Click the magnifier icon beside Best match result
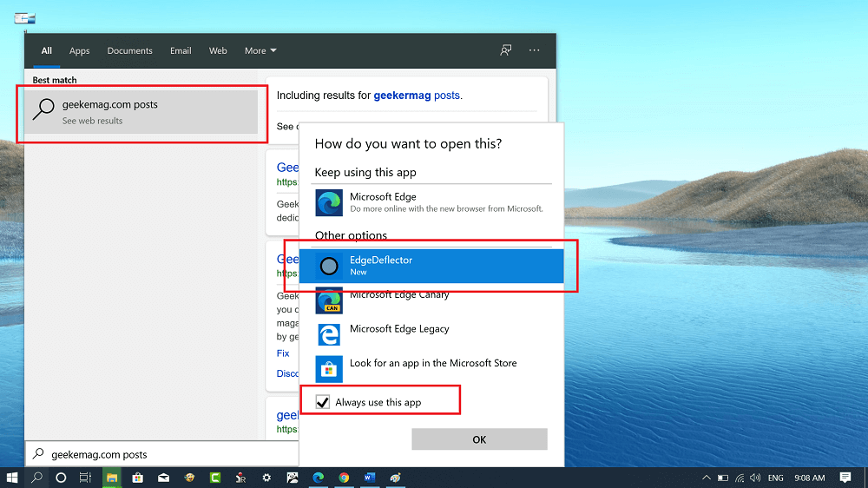 [x=43, y=109]
